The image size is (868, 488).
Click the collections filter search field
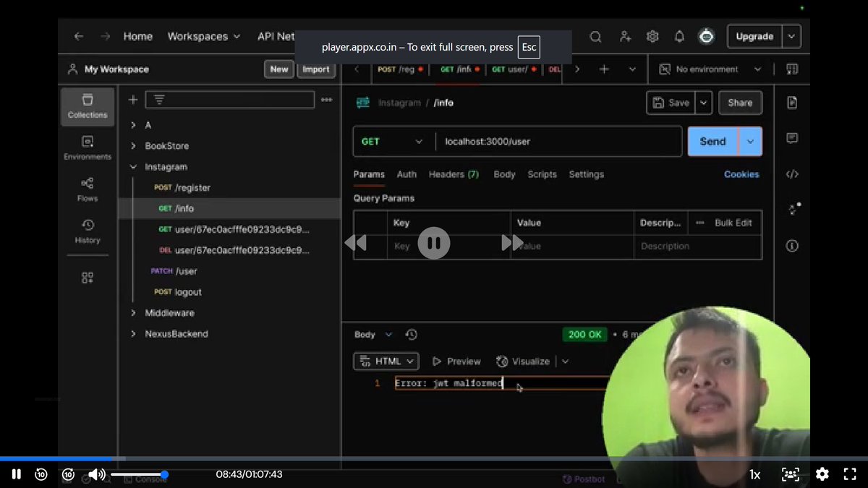230,100
